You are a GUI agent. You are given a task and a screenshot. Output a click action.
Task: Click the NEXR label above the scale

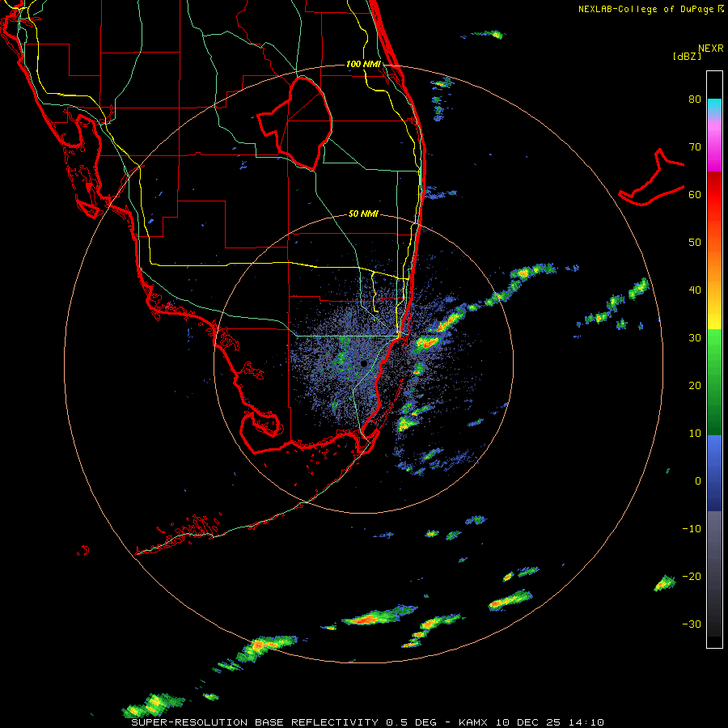[711, 49]
